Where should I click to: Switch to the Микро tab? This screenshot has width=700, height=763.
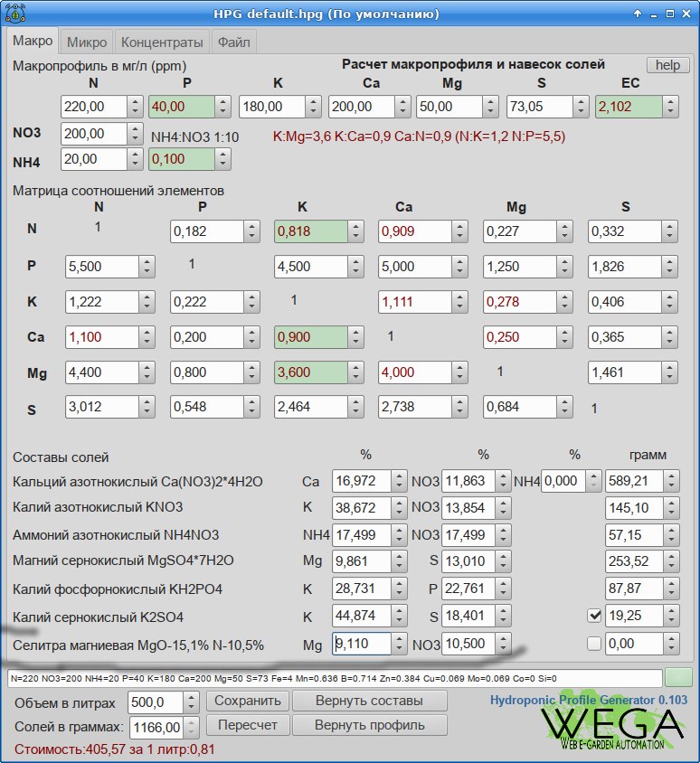point(87,42)
